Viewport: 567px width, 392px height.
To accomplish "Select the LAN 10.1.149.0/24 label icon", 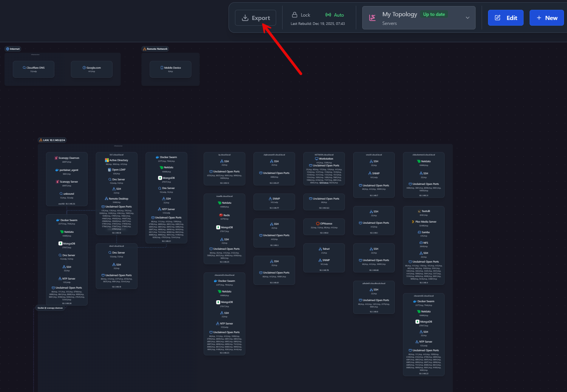I will click(x=41, y=140).
